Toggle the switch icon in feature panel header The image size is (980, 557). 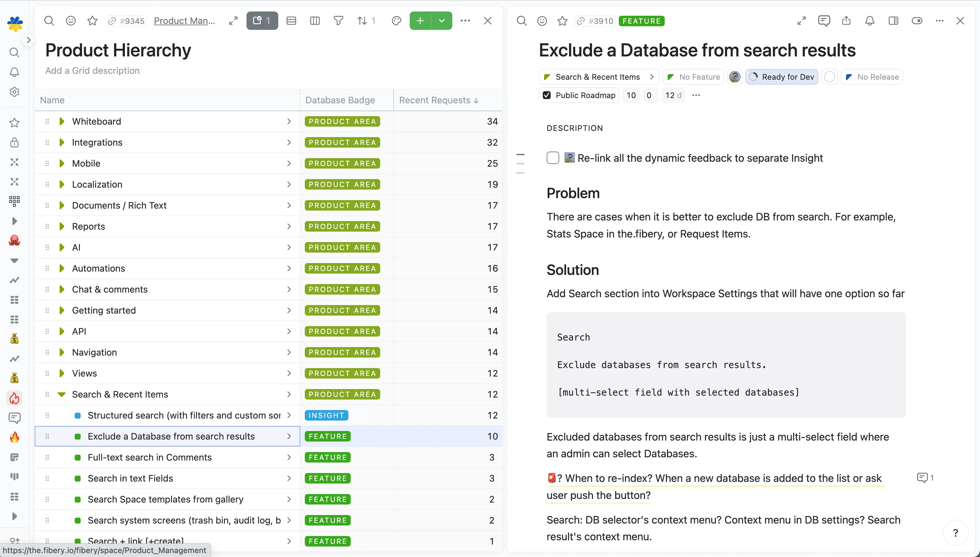(917, 21)
